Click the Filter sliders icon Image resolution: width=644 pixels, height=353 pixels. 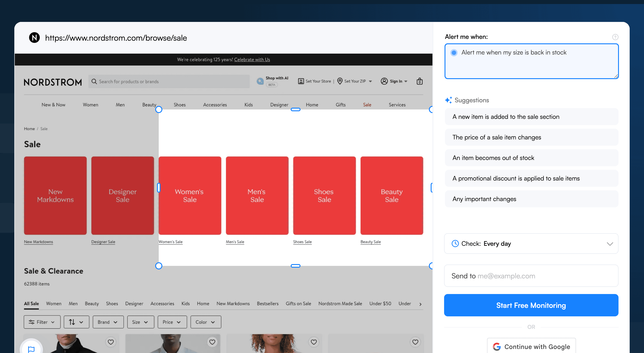tap(32, 322)
